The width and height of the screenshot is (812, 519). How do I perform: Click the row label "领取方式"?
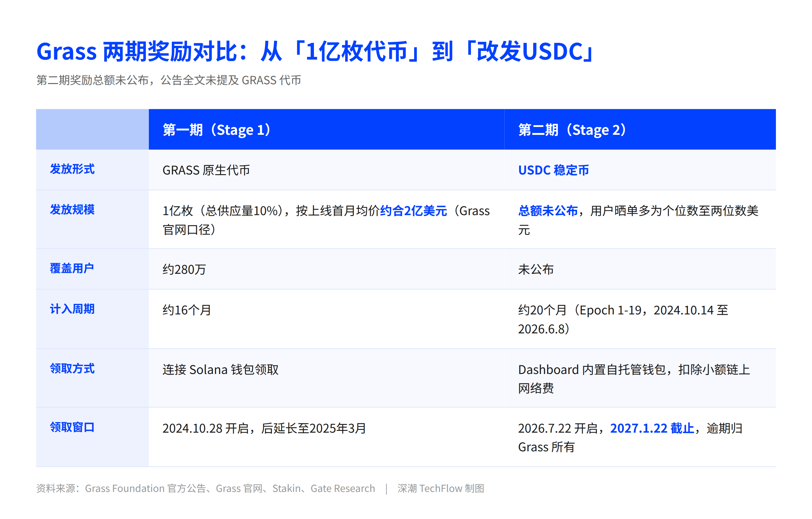(72, 369)
